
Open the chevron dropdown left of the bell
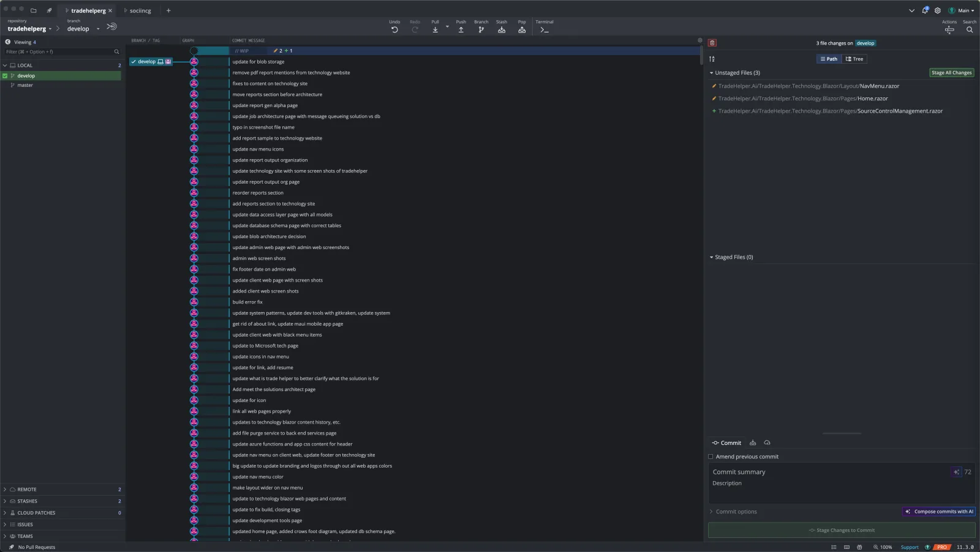911,10
